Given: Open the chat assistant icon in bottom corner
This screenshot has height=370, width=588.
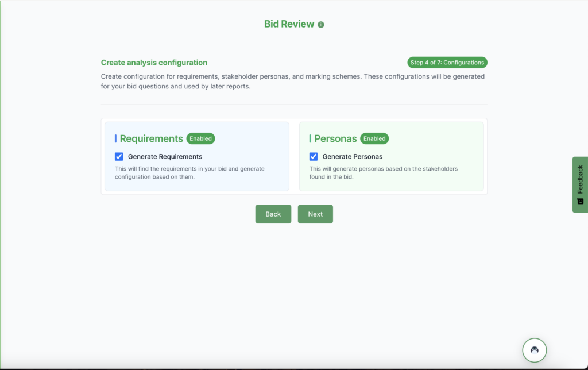Looking at the screenshot, I should click(534, 349).
